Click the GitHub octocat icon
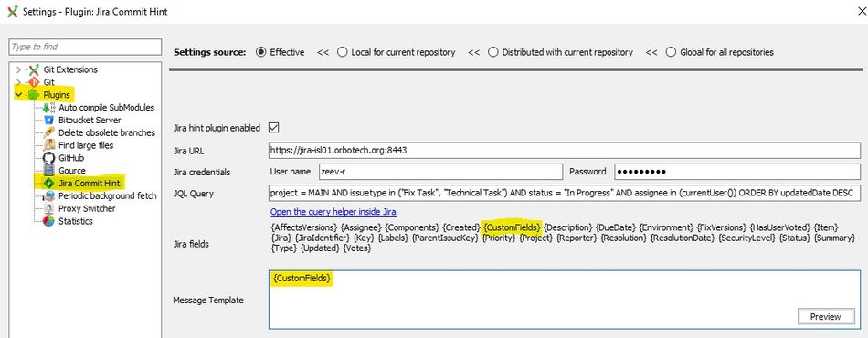 [49, 158]
